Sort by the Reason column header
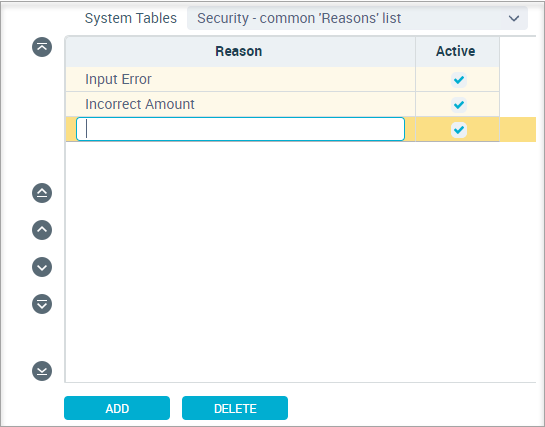Screen dimensions: 545x427 pos(240,51)
